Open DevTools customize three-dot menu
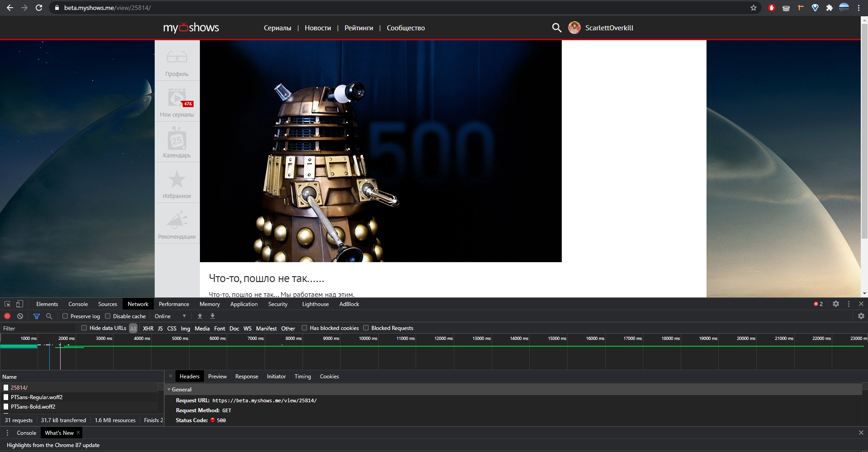 pos(849,304)
